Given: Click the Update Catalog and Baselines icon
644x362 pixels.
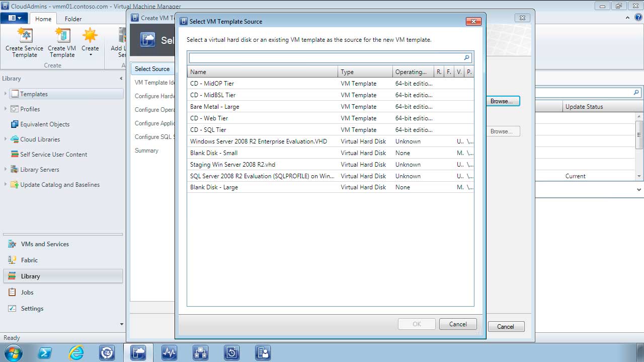Looking at the screenshot, I should tap(15, 185).
